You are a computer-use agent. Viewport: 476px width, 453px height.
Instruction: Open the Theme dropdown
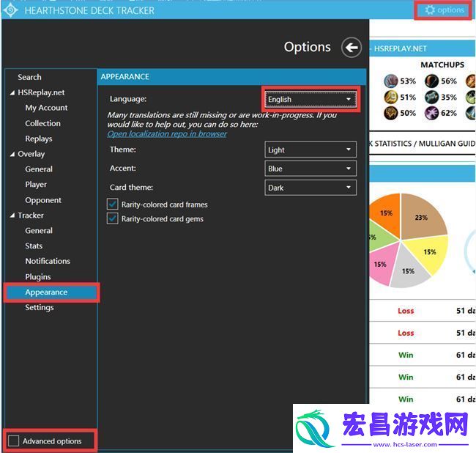pos(310,150)
